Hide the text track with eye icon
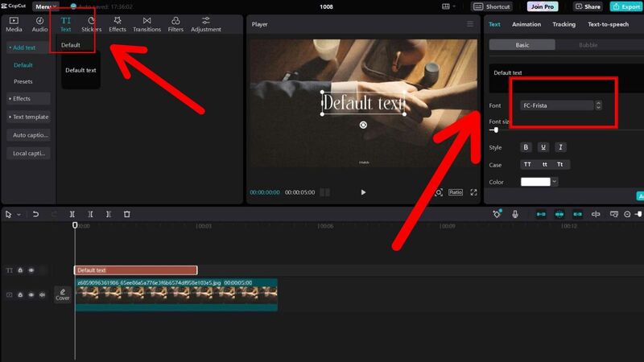Screen dimensions: 644x362 click(31, 270)
